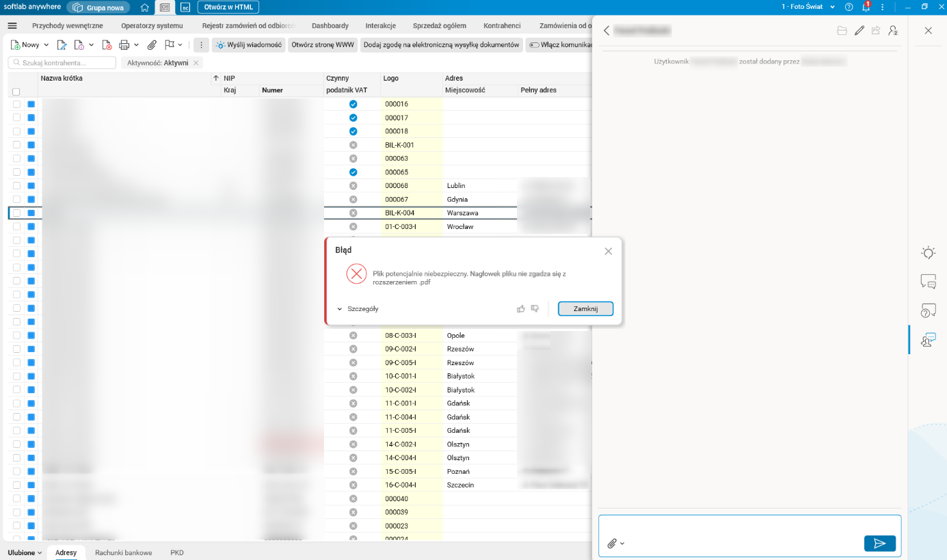The width and height of the screenshot is (947, 560).
Task: Open the toolbar three-dot more options
Action: (201, 45)
